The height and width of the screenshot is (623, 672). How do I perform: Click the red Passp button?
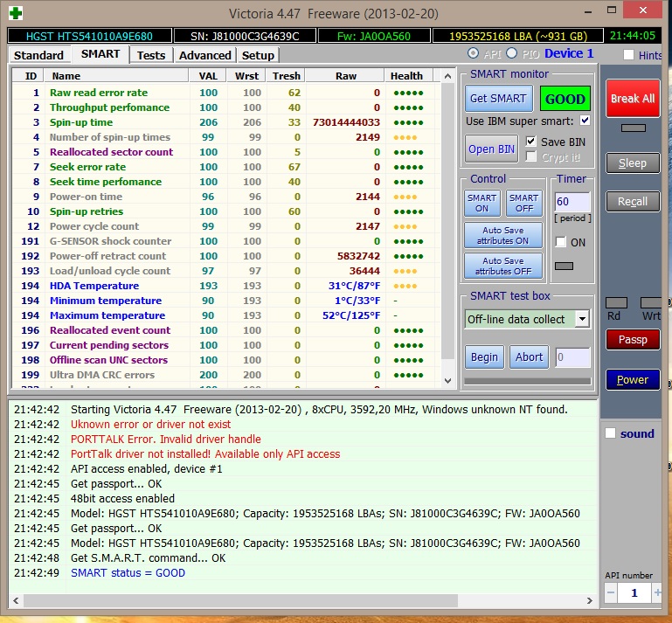[x=633, y=339]
